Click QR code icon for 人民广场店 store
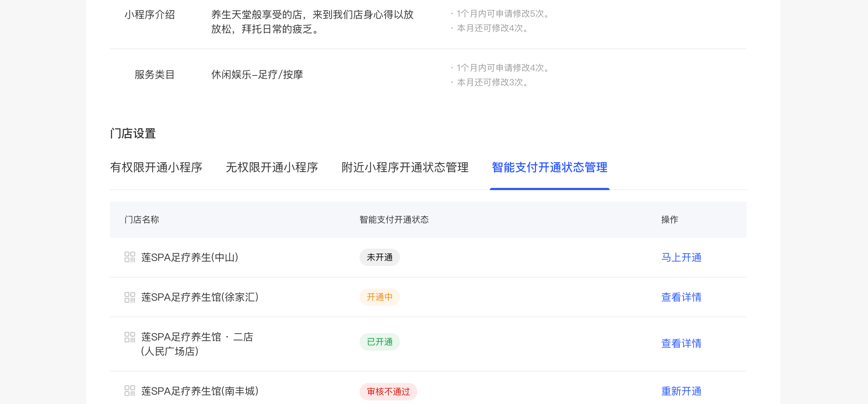The width and height of the screenshot is (868, 404). (129, 337)
